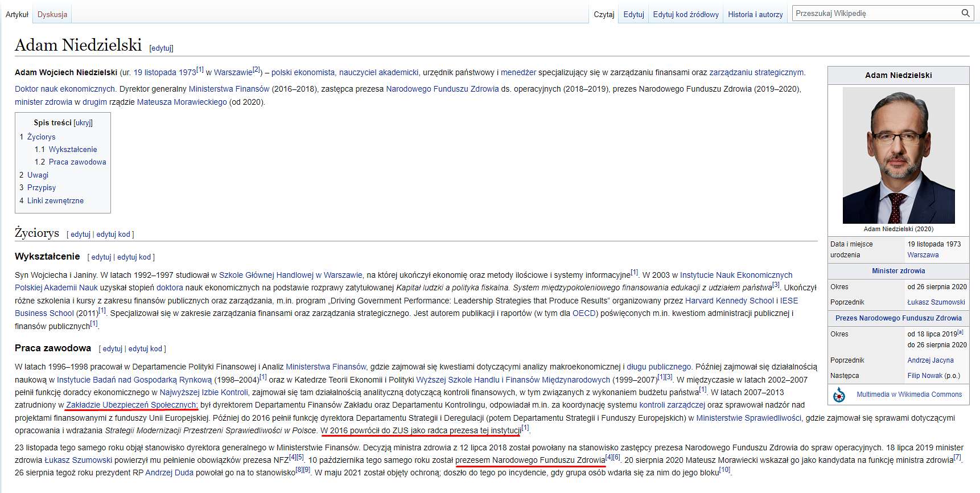The image size is (980, 493).
Task: Click edytuj beside Wykształcenie heading
Action: pyautogui.click(x=101, y=257)
